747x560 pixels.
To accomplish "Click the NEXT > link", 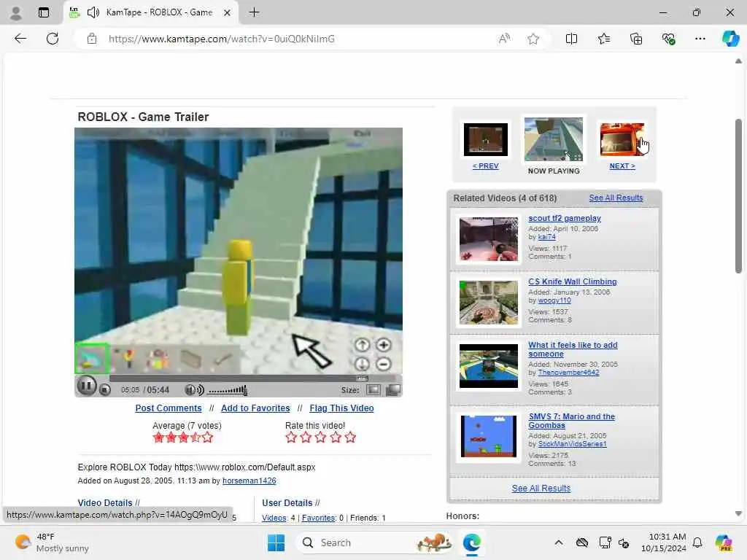I will [x=622, y=166].
